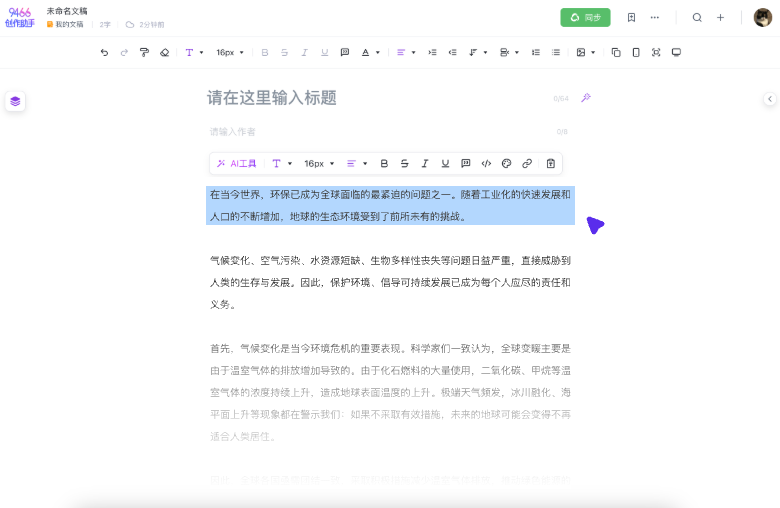This screenshot has width=780, height=508.
Task: Open the palette color picker in floating toolbar
Action: tap(506, 163)
